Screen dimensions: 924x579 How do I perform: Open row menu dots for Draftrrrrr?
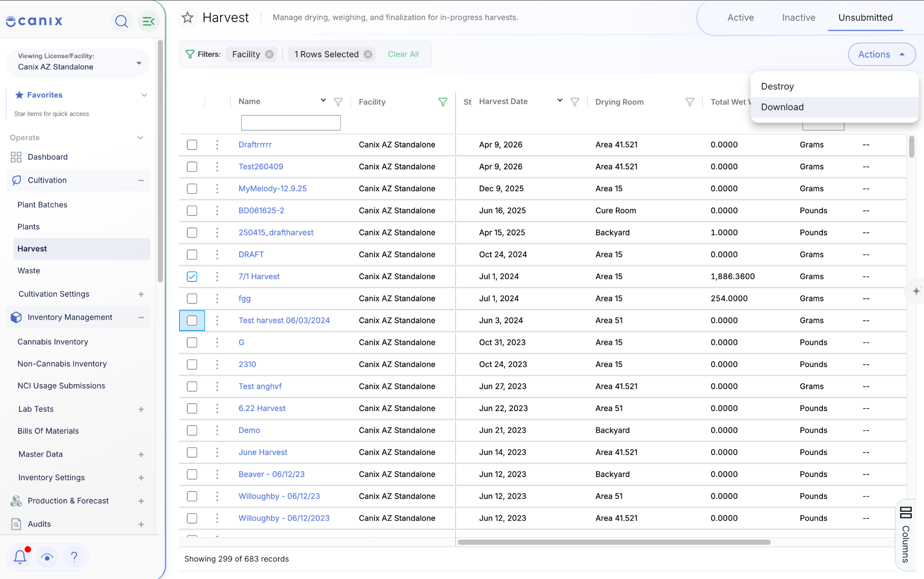[x=217, y=145]
